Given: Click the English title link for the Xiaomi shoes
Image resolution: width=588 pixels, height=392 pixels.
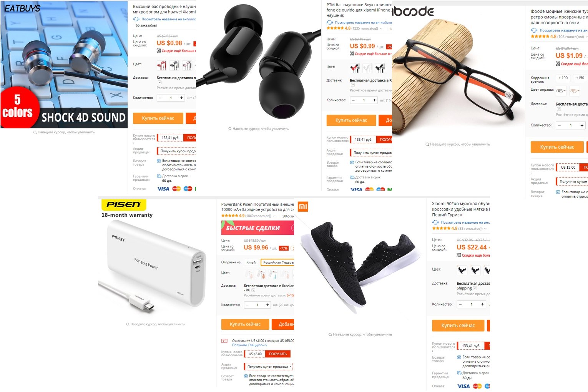Looking at the screenshot, I should tap(465, 223).
